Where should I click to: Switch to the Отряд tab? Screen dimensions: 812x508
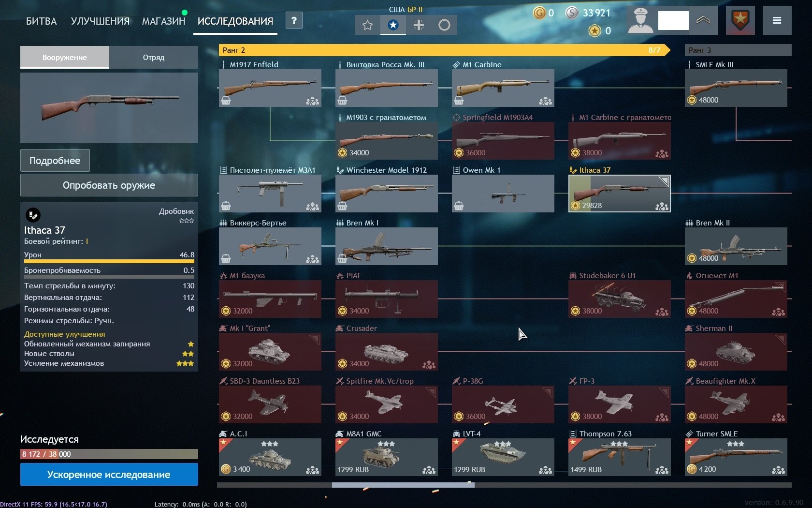154,57
